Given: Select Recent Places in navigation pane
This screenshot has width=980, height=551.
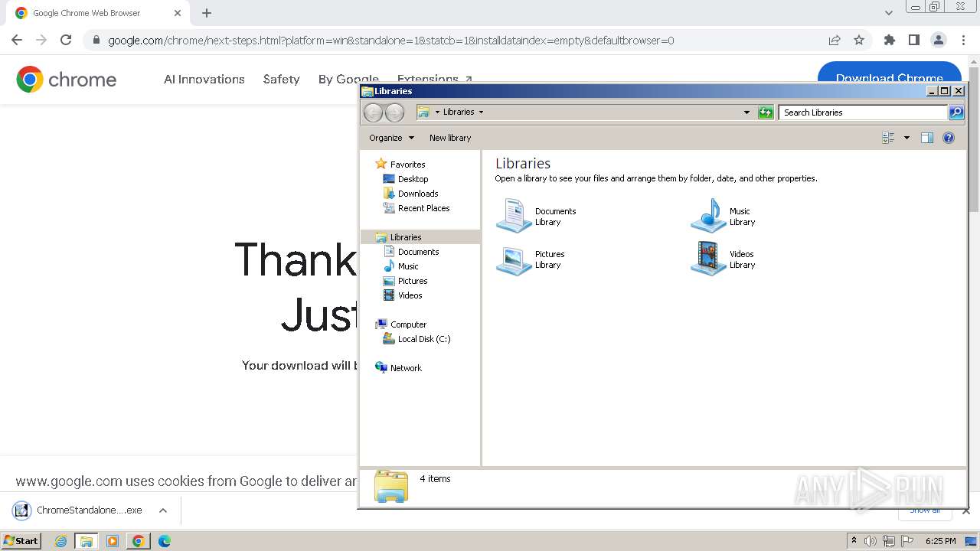Looking at the screenshot, I should click(423, 208).
